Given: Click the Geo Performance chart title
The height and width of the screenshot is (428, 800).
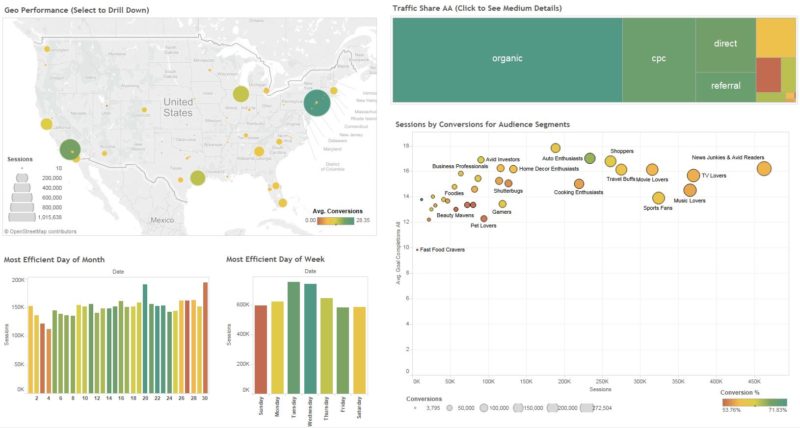Looking at the screenshot, I should click(77, 10).
